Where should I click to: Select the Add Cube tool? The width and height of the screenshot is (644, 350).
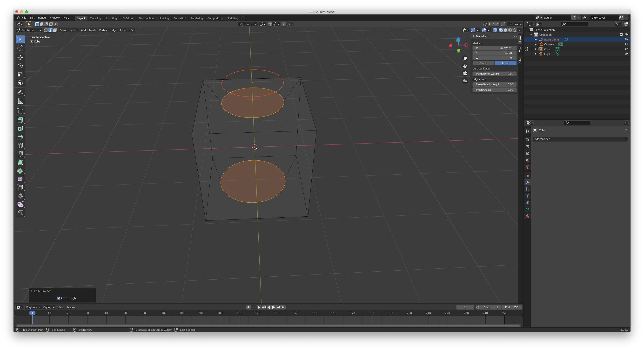[x=20, y=111]
